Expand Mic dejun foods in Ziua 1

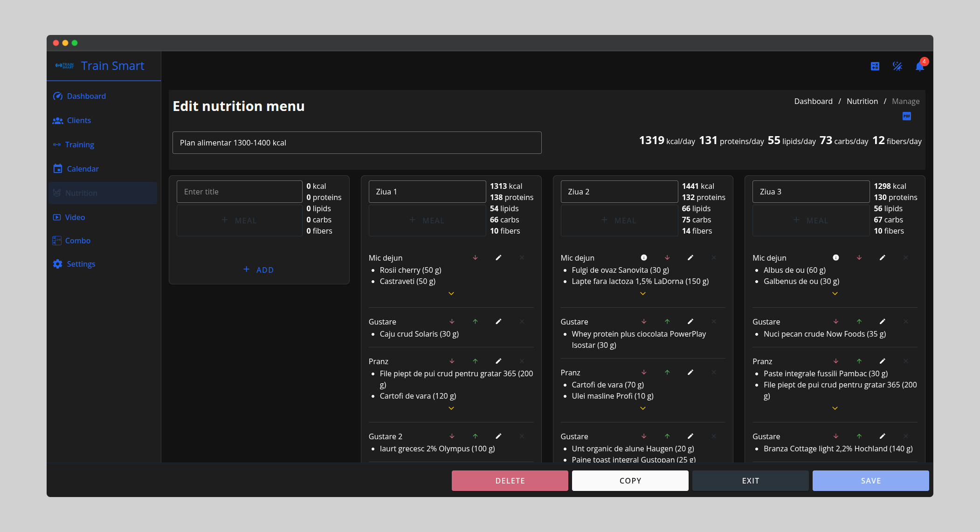451,294
